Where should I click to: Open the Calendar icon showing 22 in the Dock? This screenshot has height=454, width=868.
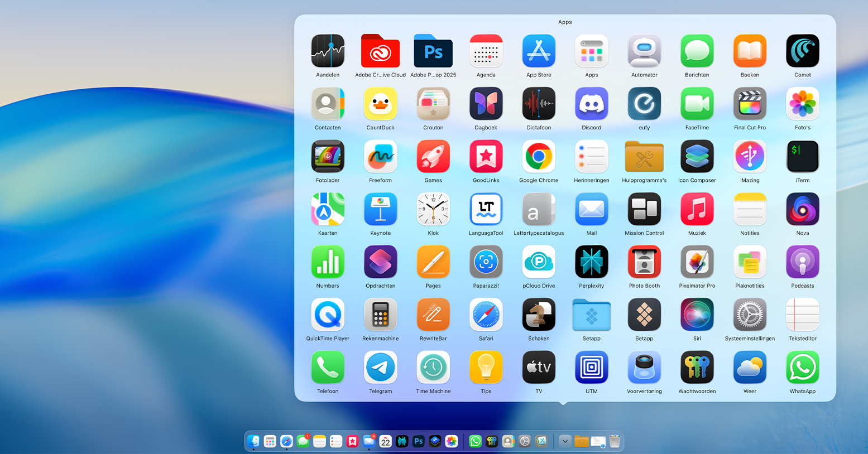(x=385, y=441)
